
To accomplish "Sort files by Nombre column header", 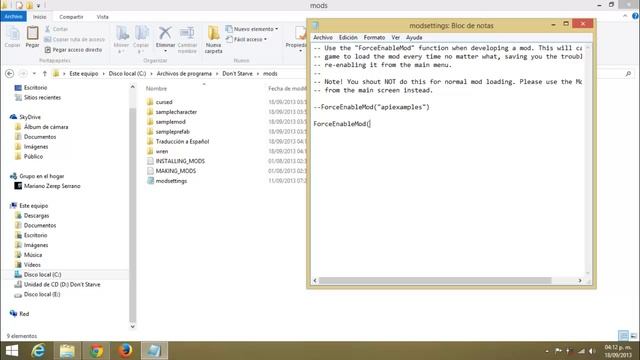I will click(156, 89).
